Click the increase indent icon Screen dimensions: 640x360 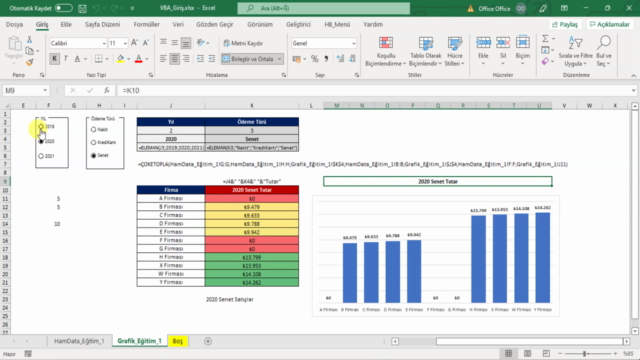(211, 59)
